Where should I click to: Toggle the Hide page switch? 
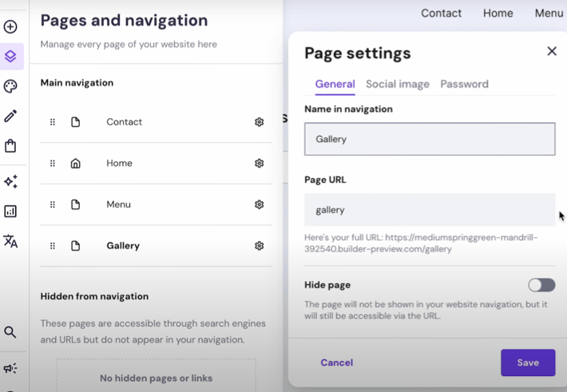[x=541, y=285]
